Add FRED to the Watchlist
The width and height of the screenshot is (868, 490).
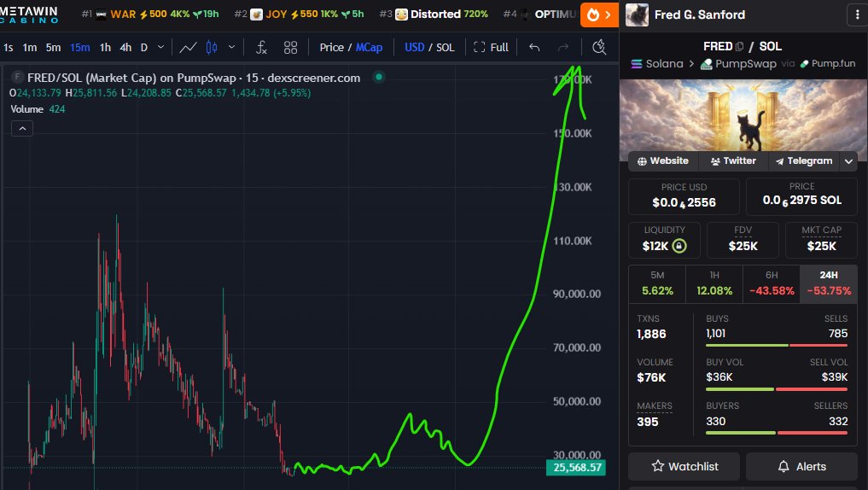[x=684, y=466]
